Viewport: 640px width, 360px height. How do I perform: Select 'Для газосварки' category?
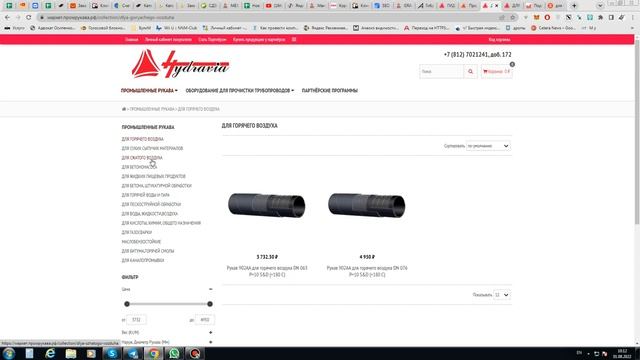pyautogui.click(x=136, y=233)
